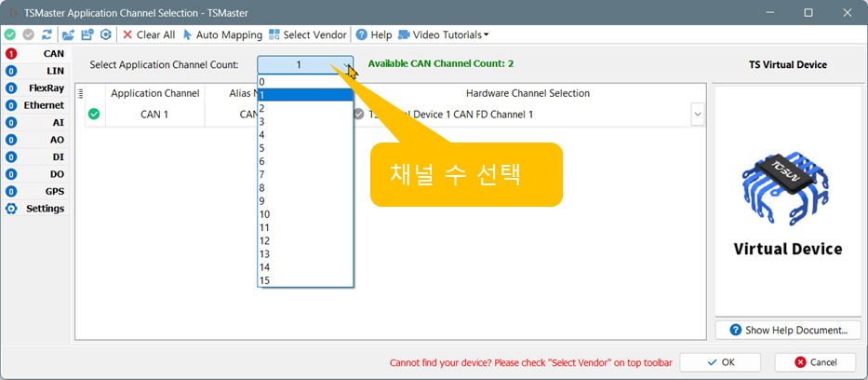Image resolution: width=868 pixels, height=380 pixels.
Task: Choose 4 in channel count list
Action: (x=305, y=135)
